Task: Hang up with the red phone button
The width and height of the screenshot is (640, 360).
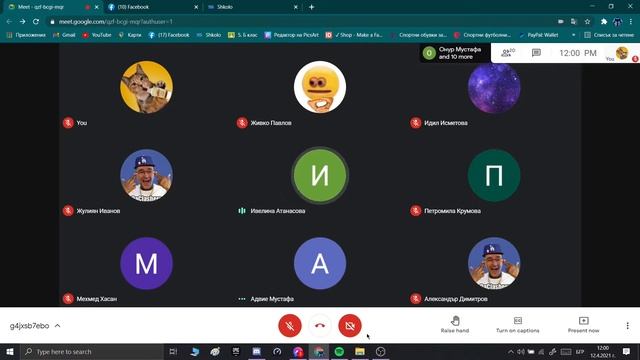Action: (320, 325)
